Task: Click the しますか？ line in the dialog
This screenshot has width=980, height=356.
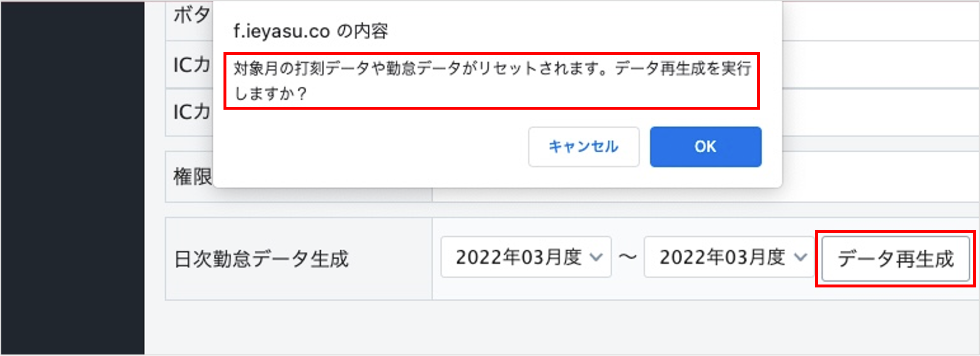Action: (270, 94)
